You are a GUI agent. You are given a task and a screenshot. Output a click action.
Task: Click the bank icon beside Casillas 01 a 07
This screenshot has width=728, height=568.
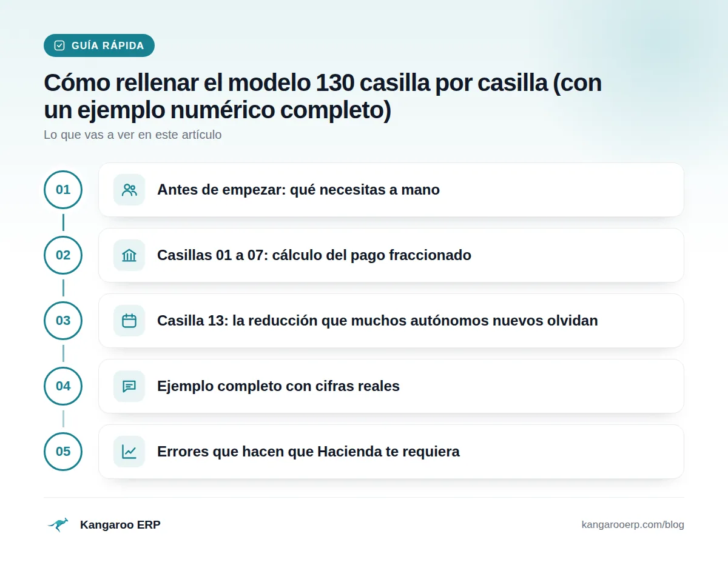(x=129, y=255)
